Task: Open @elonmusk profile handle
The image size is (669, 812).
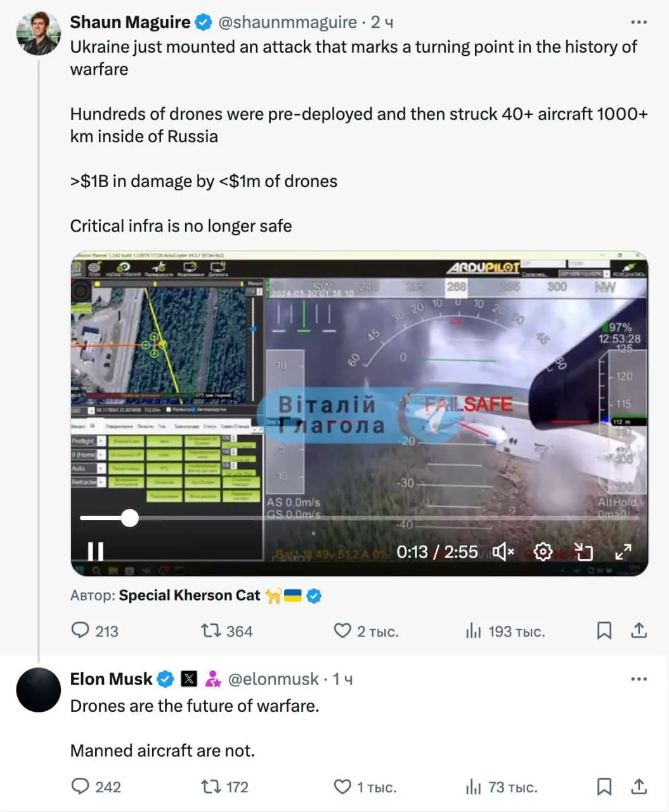Action: [273, 679]
